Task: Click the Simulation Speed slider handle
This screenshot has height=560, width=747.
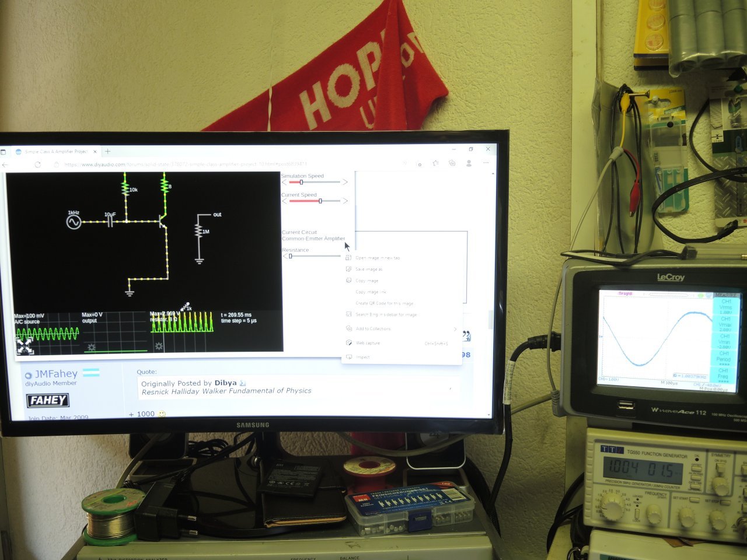Action: coord(301,182)
